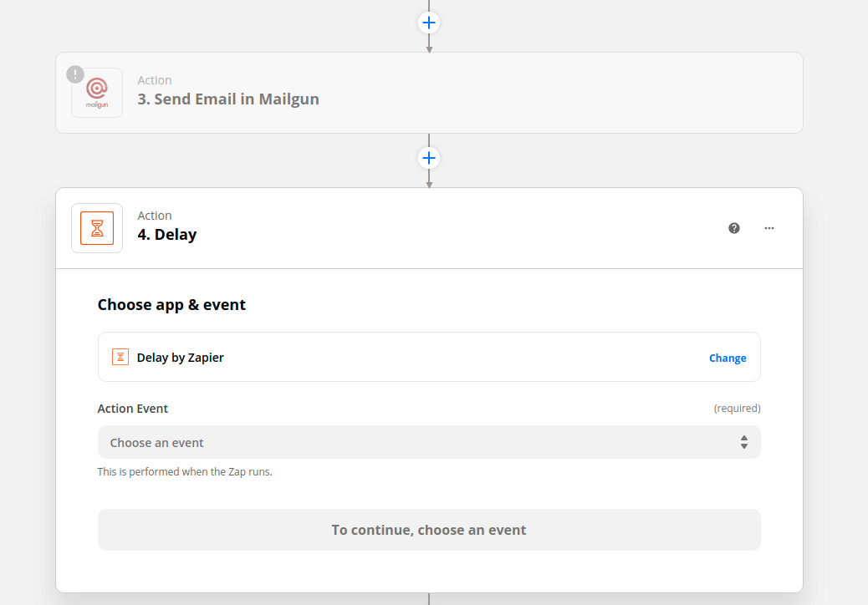Click the stepper arrows on Choose an event
The height and width of the screenshot is (605, 868).
tap(743, 441)
